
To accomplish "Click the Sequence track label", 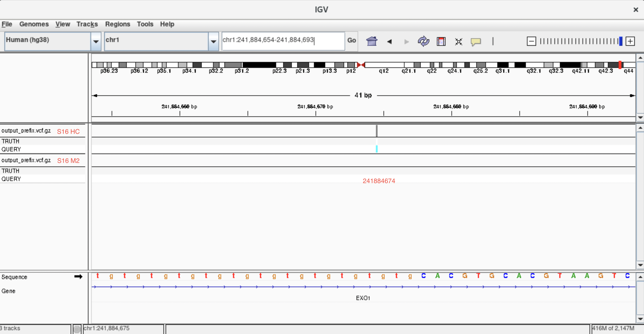I will [x=14, y=277].
